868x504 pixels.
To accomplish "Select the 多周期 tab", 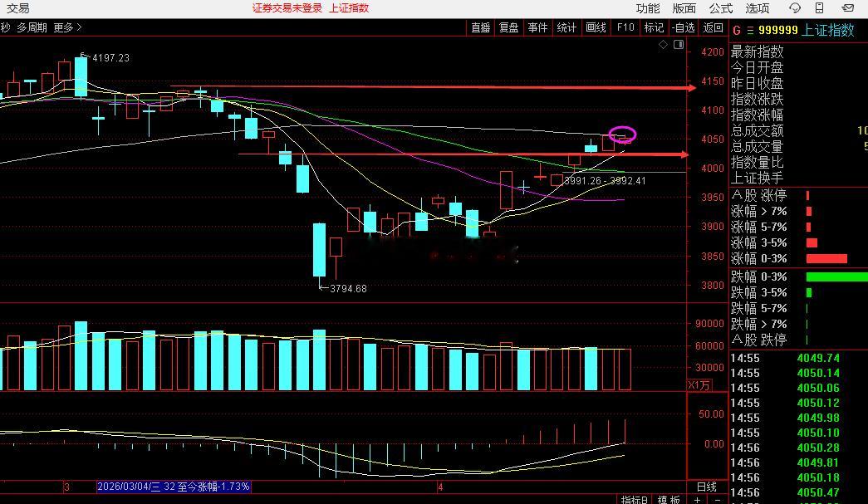I will 32,27.
